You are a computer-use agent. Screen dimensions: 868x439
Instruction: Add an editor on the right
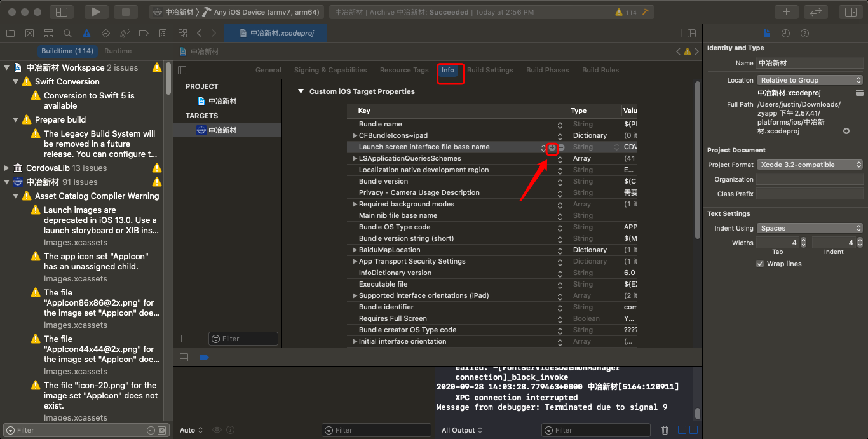tap(691, 33)
